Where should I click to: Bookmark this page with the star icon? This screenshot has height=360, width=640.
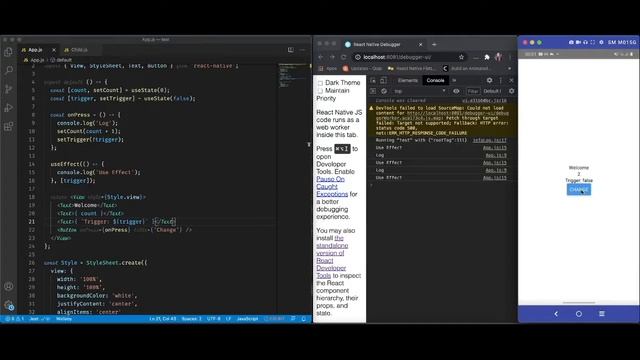[461, 57]
